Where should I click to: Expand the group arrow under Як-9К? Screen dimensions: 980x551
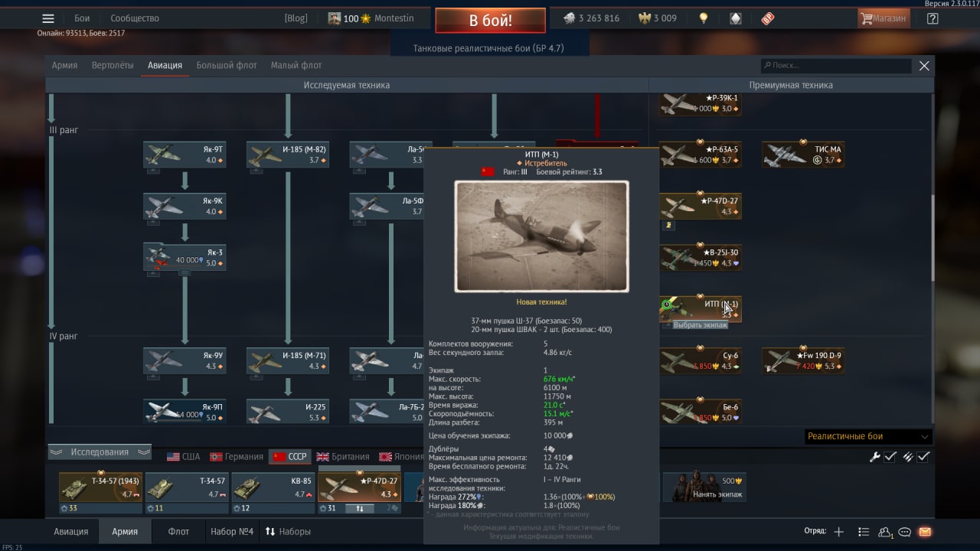[153, 222]
